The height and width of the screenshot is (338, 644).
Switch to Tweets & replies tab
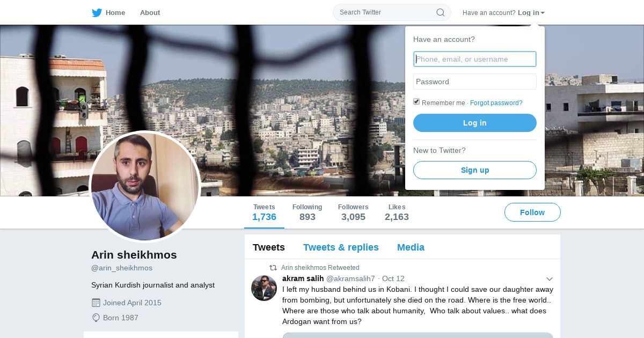(x=341, y=247)
